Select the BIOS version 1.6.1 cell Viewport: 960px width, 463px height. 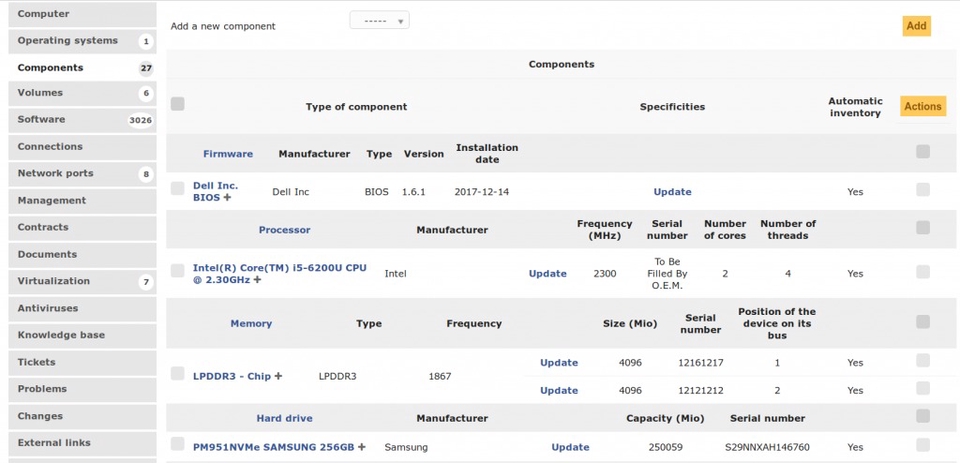click(x=413, y=192)
